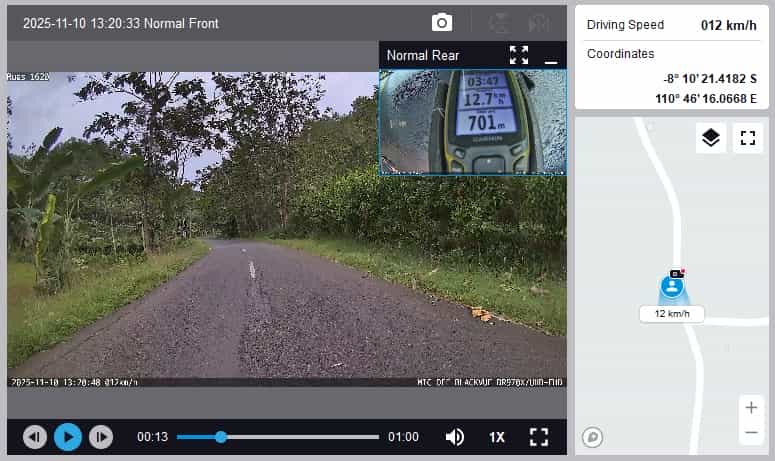The image size is (775, 461).
Task: Click the Mapbox logo on the map
Action: (x=593, y=436)
